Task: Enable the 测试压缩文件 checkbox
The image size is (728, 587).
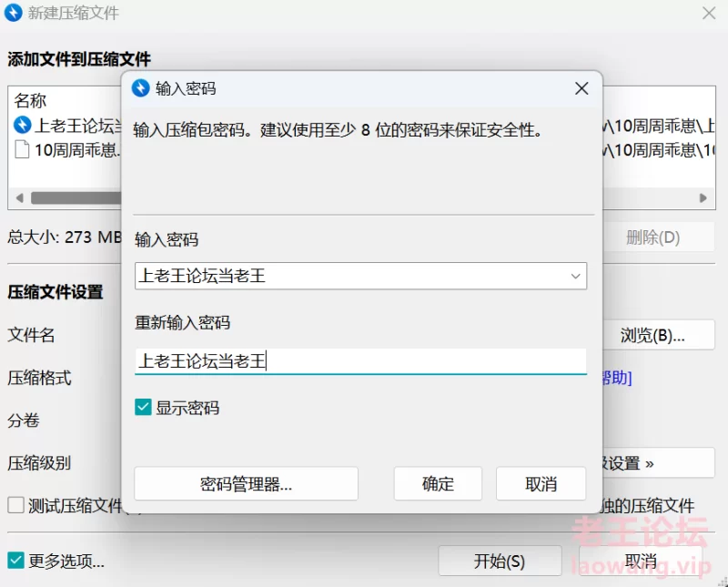Action: click(15, 505)
